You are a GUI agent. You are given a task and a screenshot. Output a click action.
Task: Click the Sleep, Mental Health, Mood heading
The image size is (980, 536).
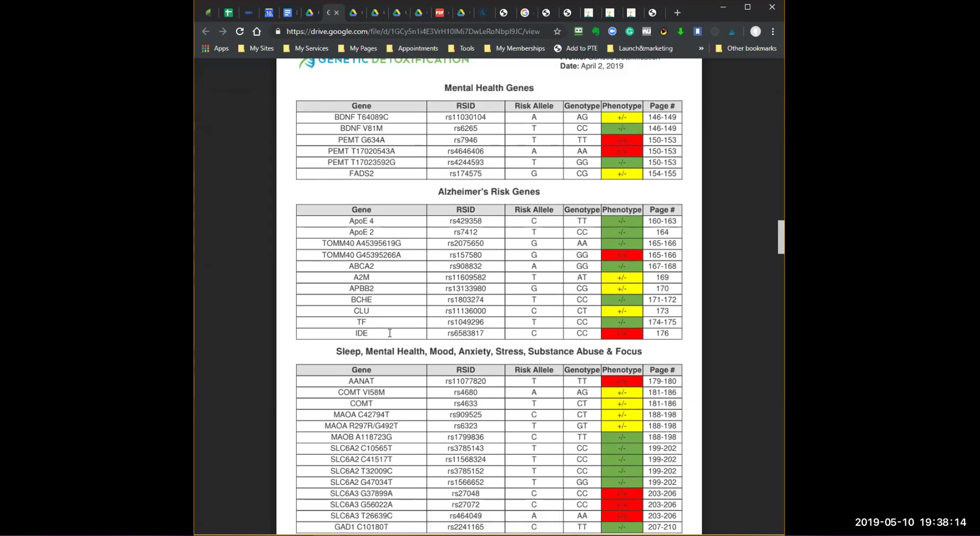(x=489, y=352)
